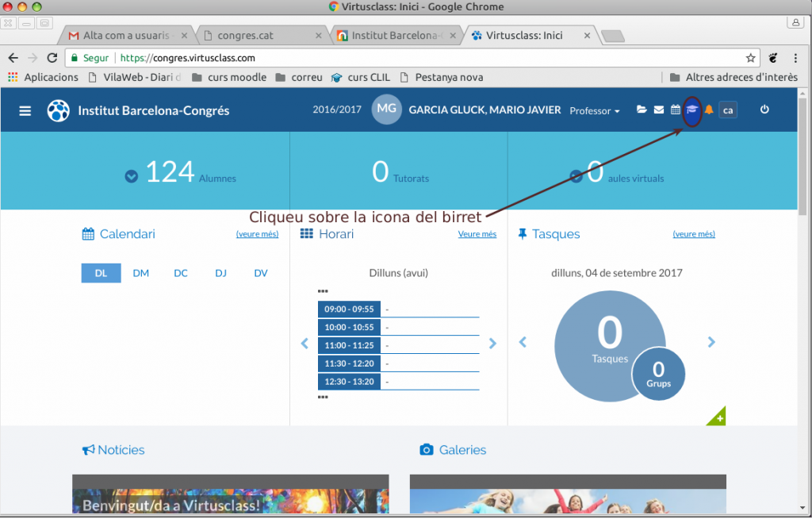Open Pestanya nova bookmark

pyautogui.click(x=442, y=77)
